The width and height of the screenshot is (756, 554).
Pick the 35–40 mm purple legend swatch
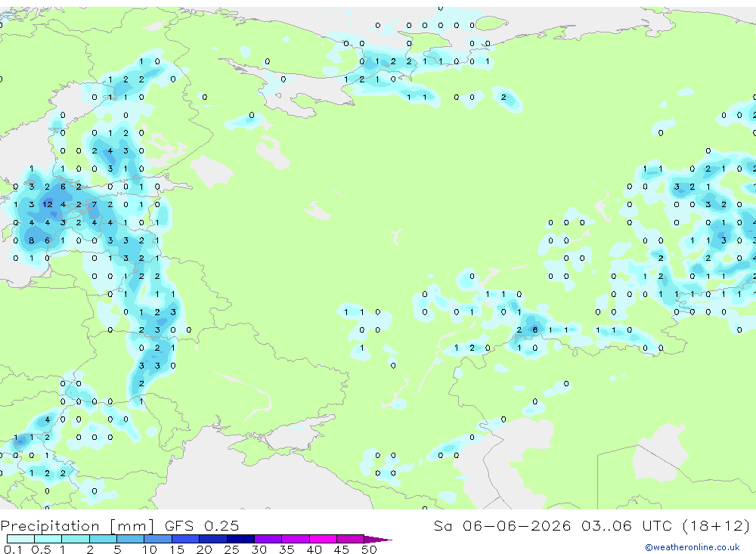(x=296, y=539)
